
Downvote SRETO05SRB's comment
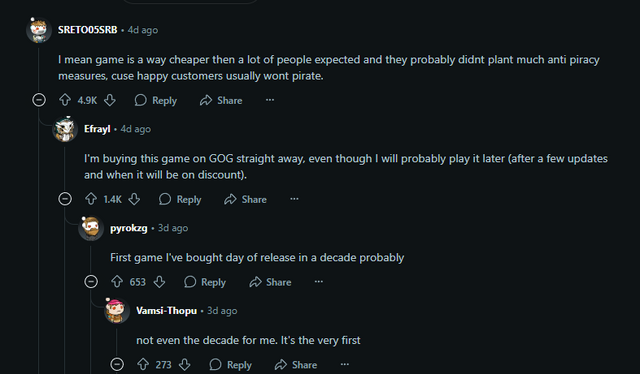[x=110, y=100]
